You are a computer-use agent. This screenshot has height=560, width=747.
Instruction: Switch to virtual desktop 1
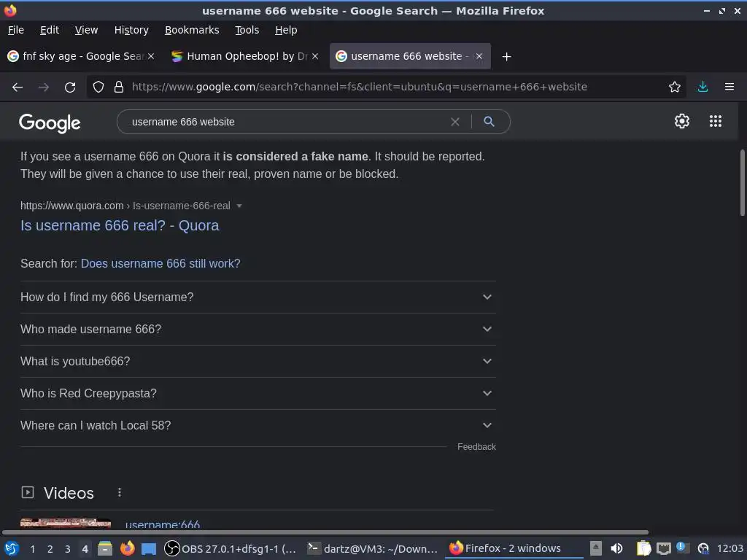pos(32,549)
